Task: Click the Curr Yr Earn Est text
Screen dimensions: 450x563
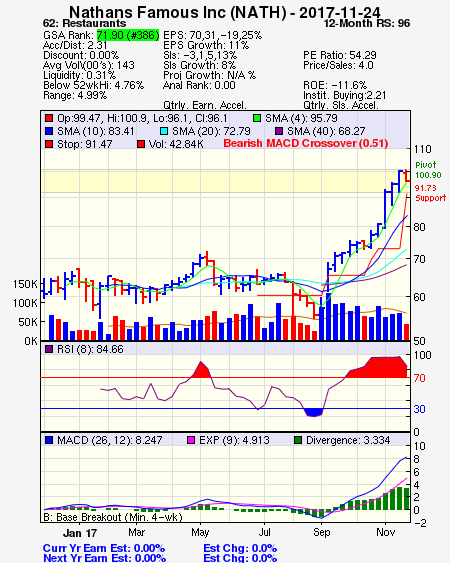Action: pyautogui.click(x=104, y=548)
